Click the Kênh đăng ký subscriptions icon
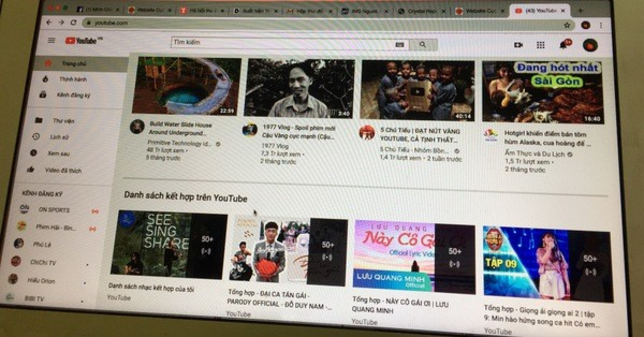The height and width of the screenshot is (337, 644). click(43, 94)
